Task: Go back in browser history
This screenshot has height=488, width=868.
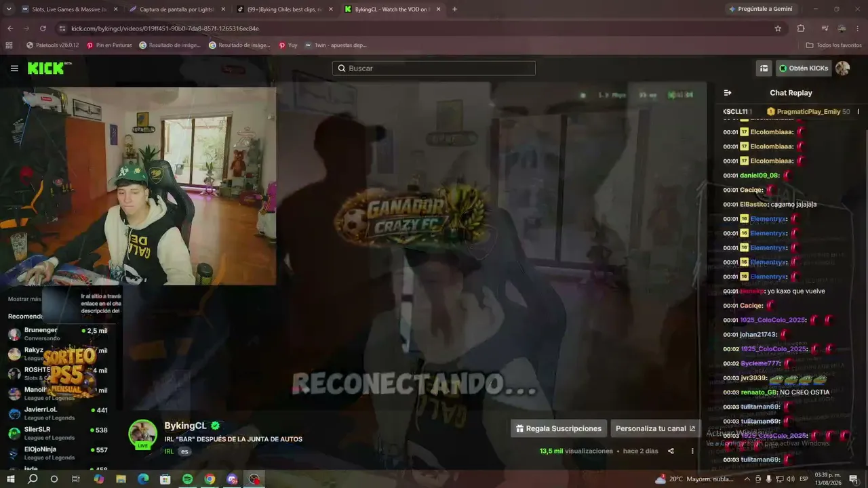Action: pos(10,28)
